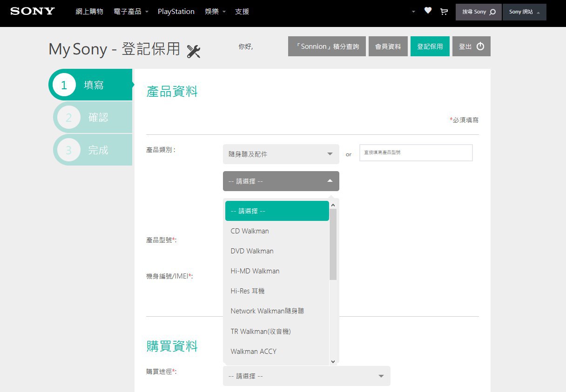Choose Network Walkman隨身聽 from the list
Image resolution: width=566 pixels, height=392 pixels.
click(x=277, y=311)
